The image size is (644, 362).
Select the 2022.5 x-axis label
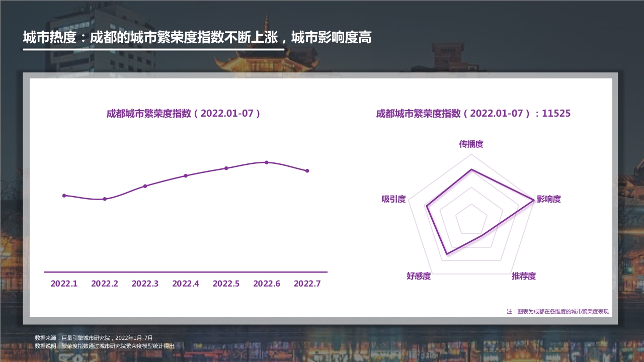227,284
